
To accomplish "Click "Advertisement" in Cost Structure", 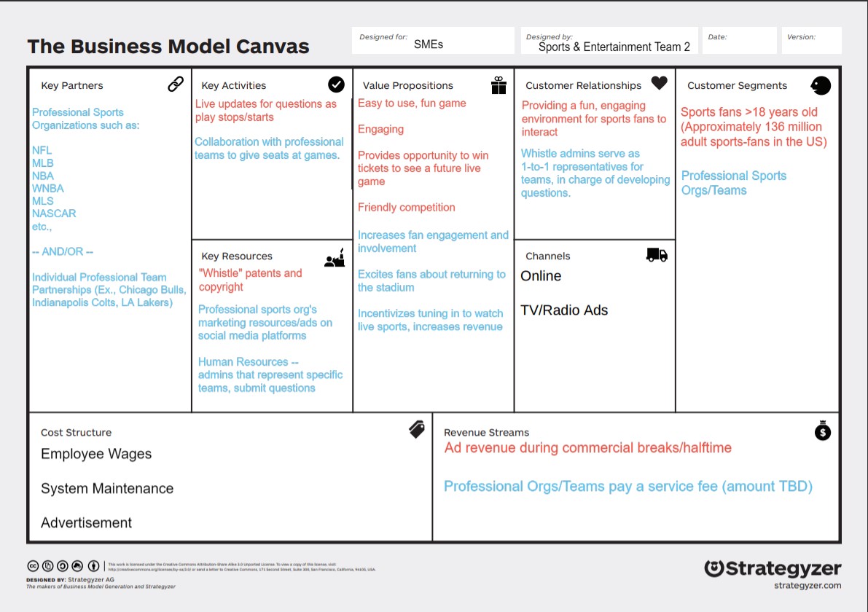I will tap(86, 522).
